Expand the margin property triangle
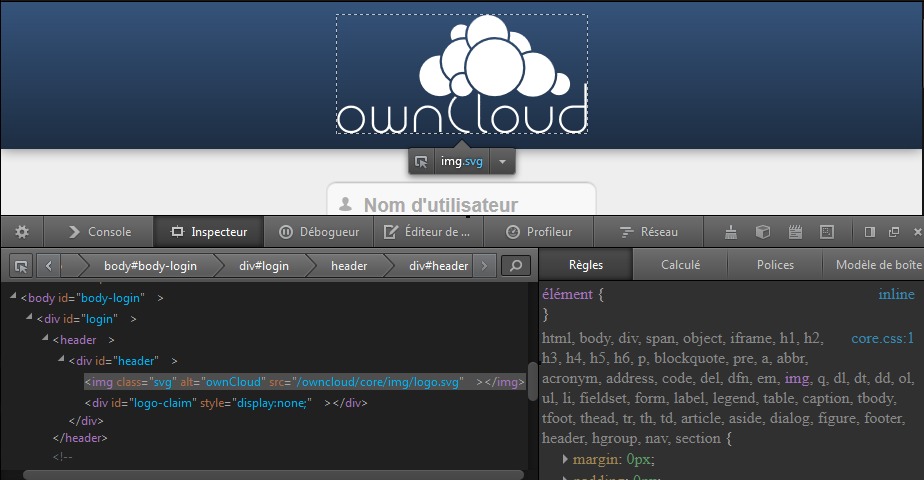The image size is (924, 480). coord(565,459)
